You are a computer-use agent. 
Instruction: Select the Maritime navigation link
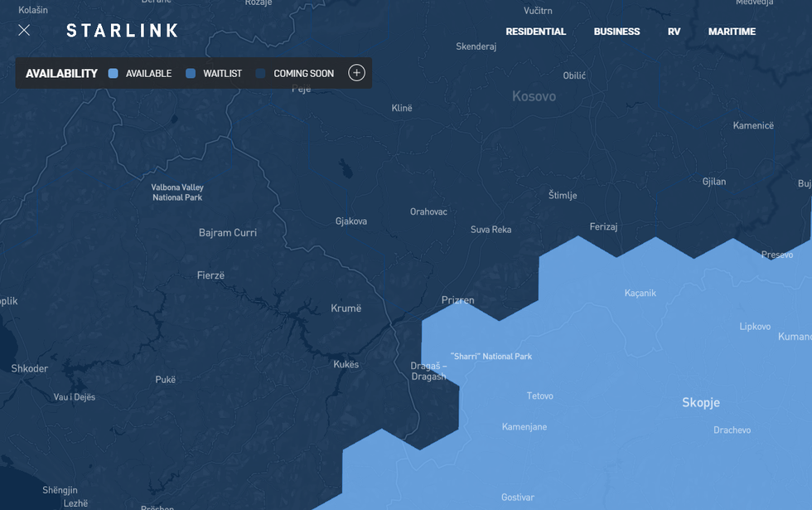coord(732,32)
